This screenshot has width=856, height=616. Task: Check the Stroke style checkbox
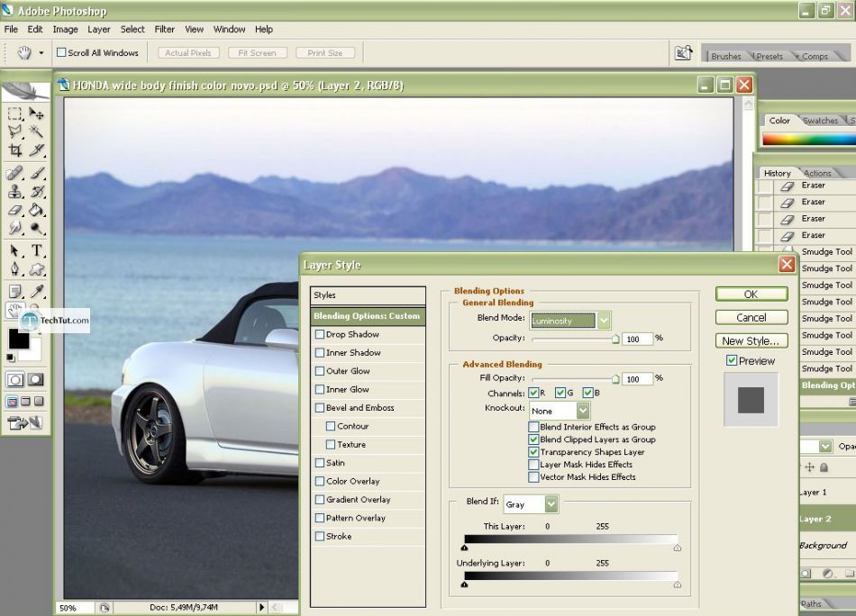click(x=320, y=537)
